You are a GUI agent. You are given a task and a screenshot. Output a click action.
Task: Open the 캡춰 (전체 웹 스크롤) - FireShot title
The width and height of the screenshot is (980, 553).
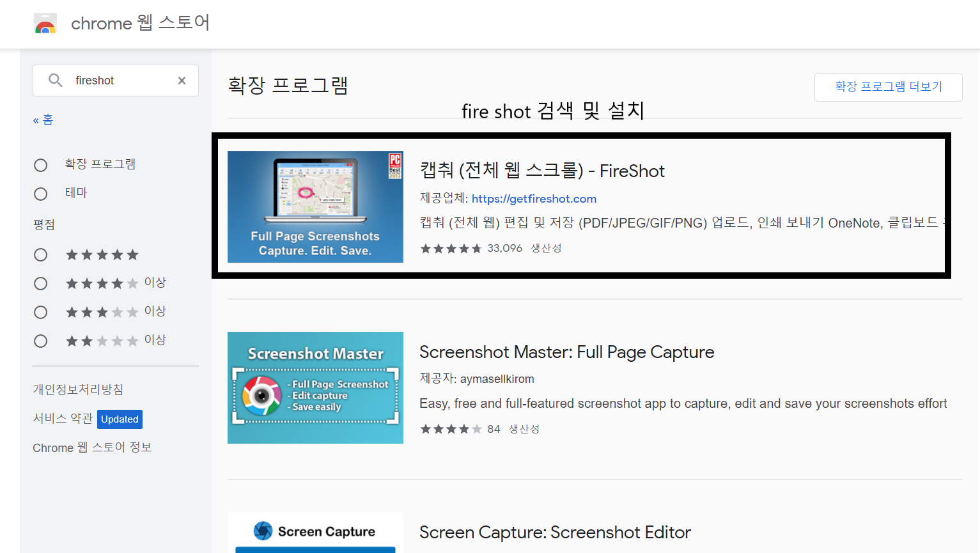pyautogui.click(x=542, y=171)
